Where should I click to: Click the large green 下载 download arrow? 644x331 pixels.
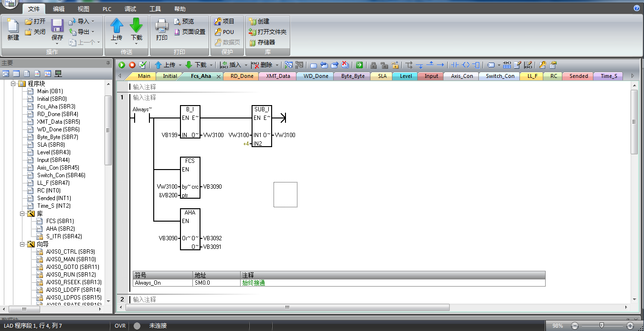137,29
